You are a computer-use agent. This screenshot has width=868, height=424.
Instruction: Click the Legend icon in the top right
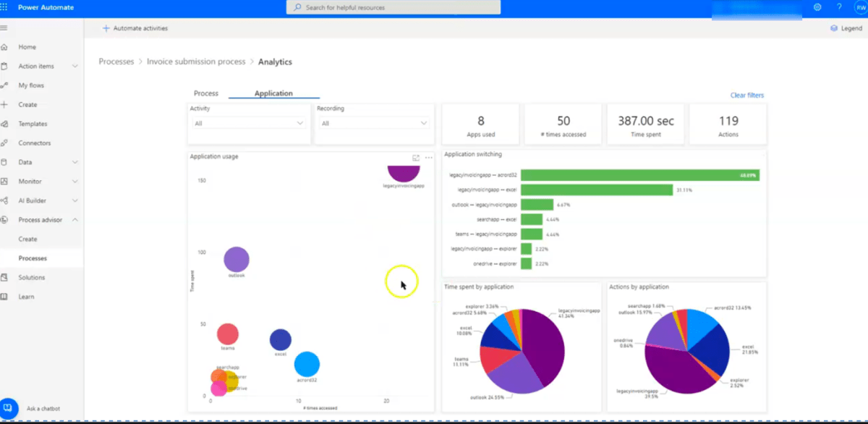click(834, 28)
